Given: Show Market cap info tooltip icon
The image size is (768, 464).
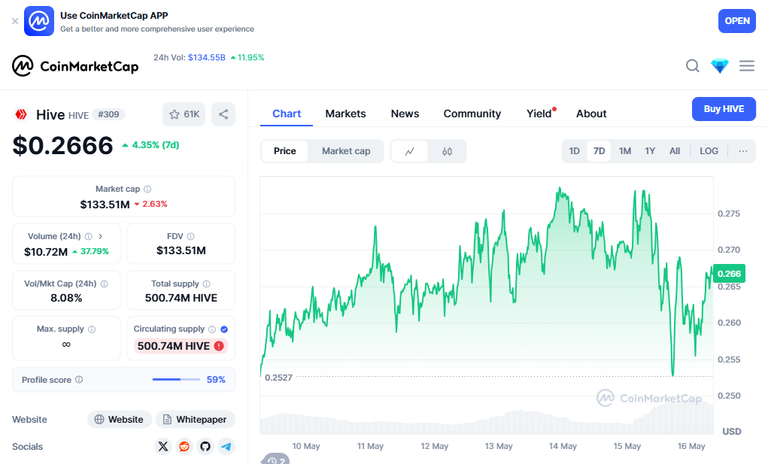Looking at the screenshot, I should tap(147, 189).
